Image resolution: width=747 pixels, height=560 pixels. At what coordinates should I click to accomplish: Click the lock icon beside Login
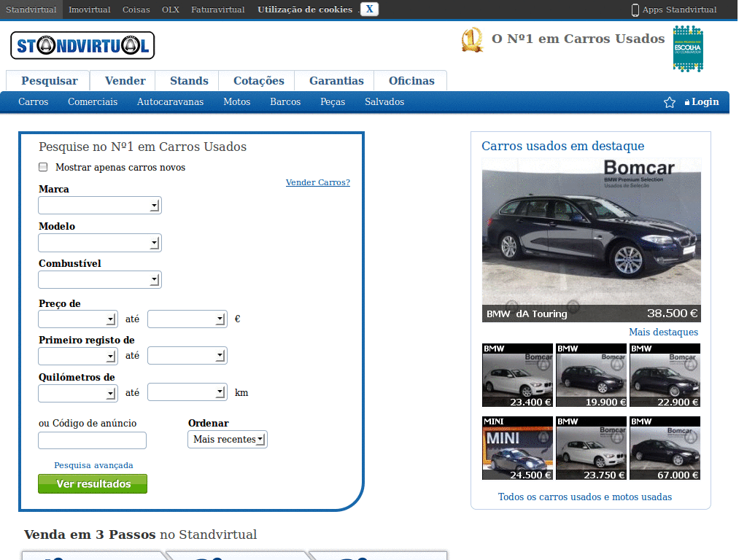(x=687, y=102)
